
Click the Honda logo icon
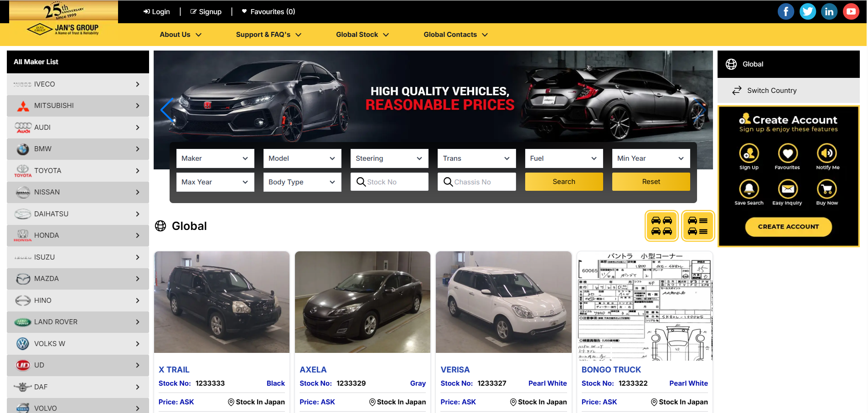point(23,235)
